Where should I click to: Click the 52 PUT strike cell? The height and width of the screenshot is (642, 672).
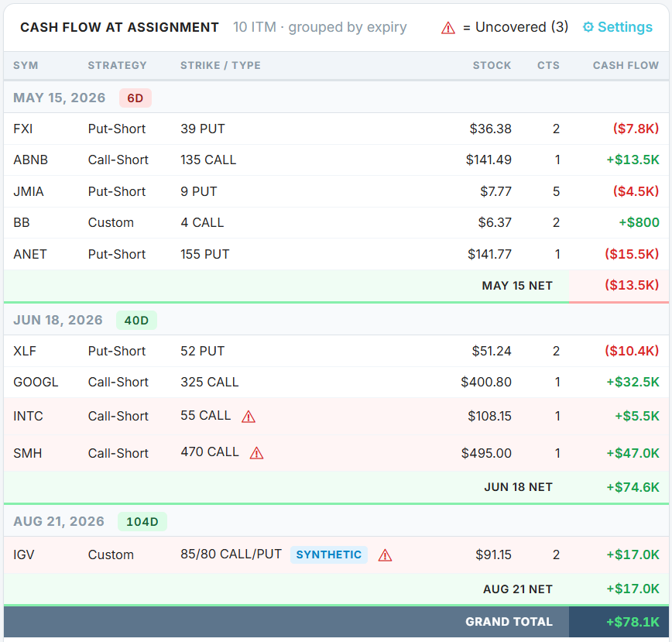[x=202, y=351]
